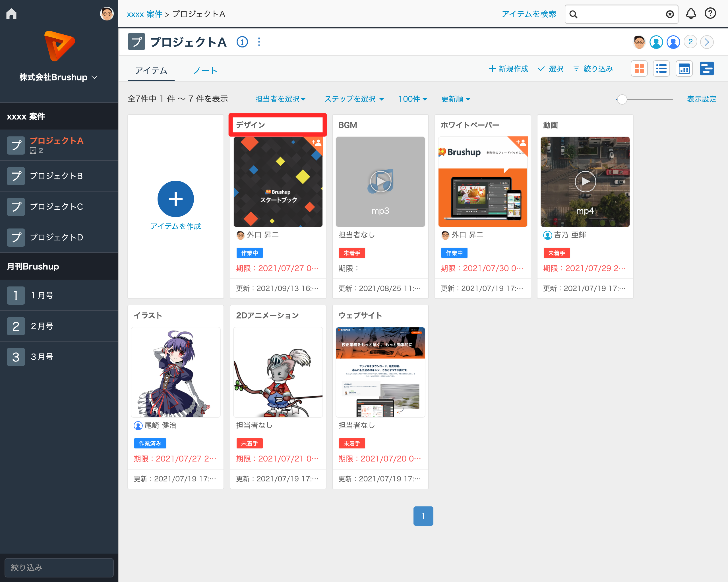This screenshot has height=582, width=728.
Task: Toggle 選択 selection mode
Action: tap(551, 69)
